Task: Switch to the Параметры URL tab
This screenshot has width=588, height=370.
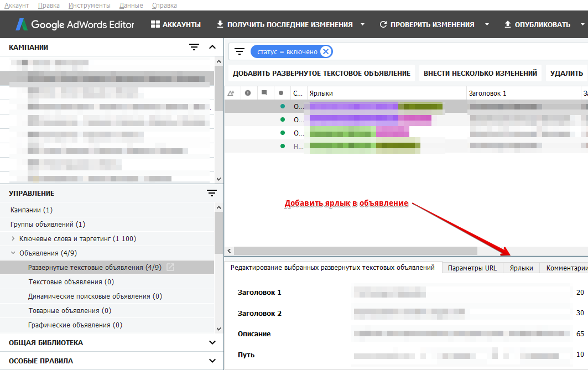Action: pyautogui.click(x=472, y=268)
